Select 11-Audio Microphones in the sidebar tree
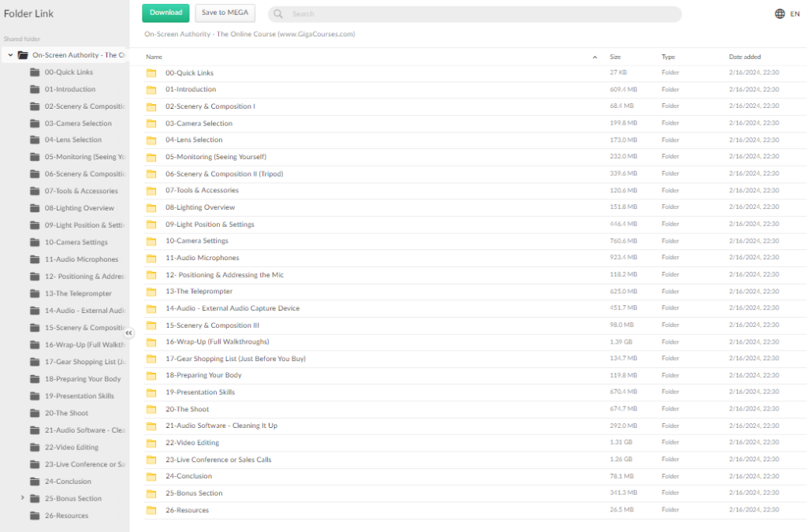Screen dimensions: 807x532 coord(81,259)
